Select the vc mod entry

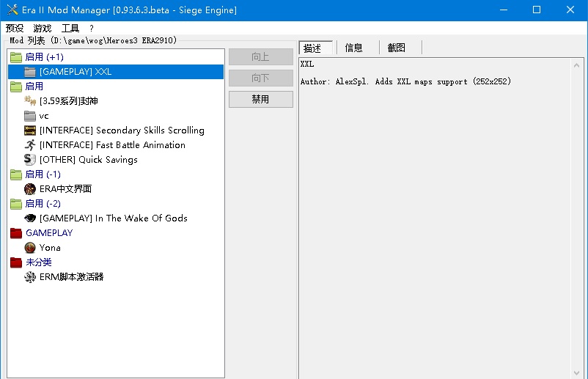[44, 116]
